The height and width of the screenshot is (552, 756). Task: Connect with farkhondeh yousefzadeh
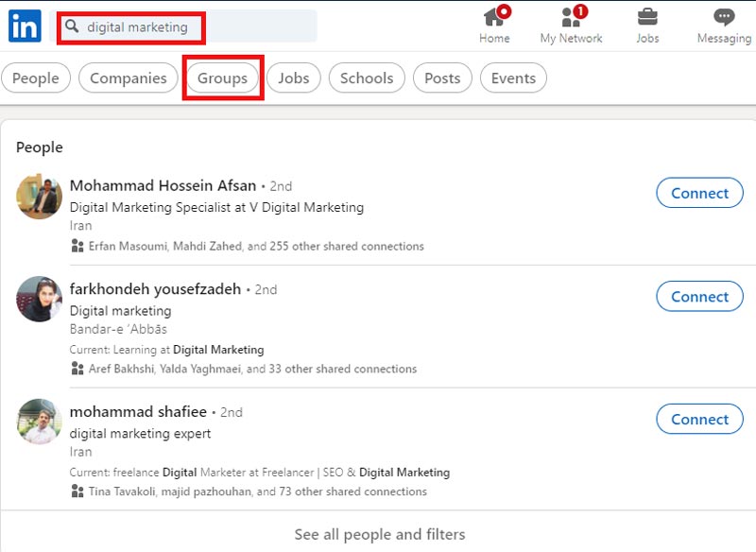tap(699, 297)
